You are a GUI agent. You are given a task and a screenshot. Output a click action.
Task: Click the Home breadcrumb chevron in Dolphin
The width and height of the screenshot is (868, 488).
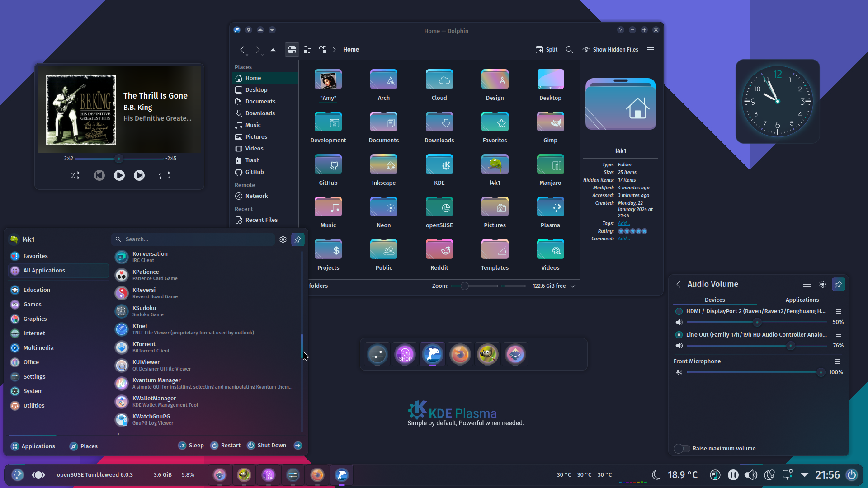coord(335,50)
